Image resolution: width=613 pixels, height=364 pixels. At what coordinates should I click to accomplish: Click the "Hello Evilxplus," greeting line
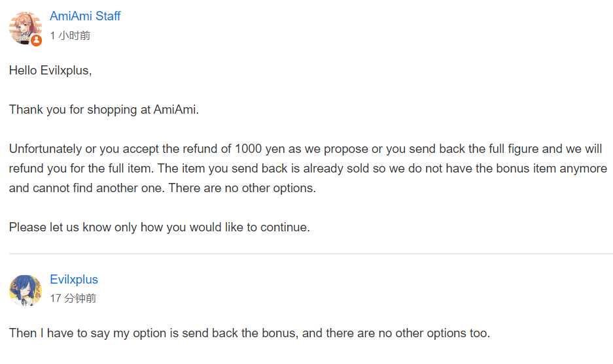50,71
